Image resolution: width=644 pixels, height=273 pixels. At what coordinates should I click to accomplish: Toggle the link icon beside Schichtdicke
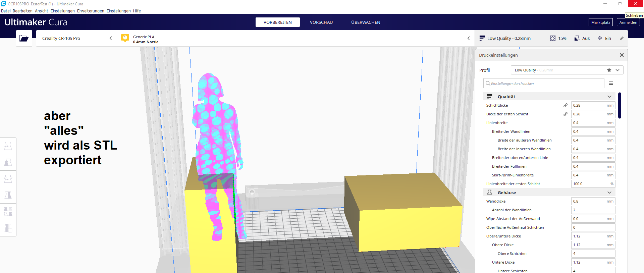(565, 105)
